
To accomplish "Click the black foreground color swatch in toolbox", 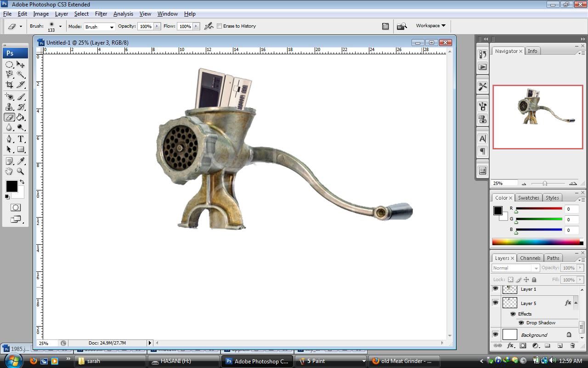I will [11, 186].
